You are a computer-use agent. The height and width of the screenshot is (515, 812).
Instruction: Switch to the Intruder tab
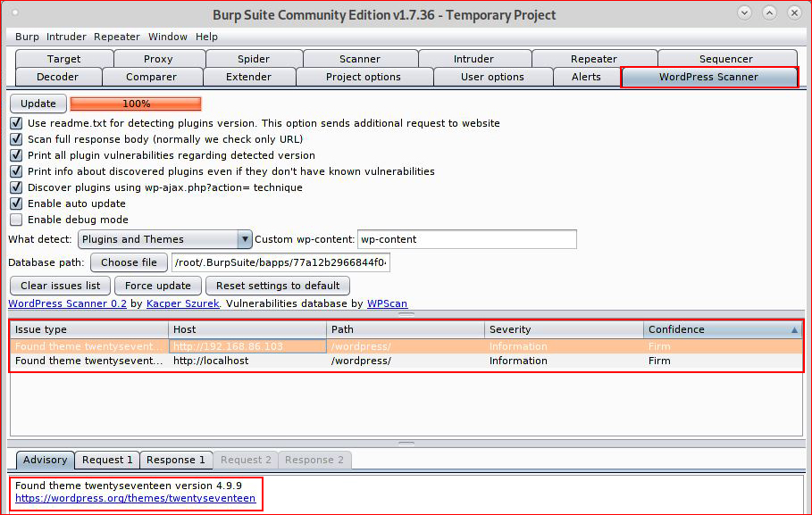pos(473,59)
